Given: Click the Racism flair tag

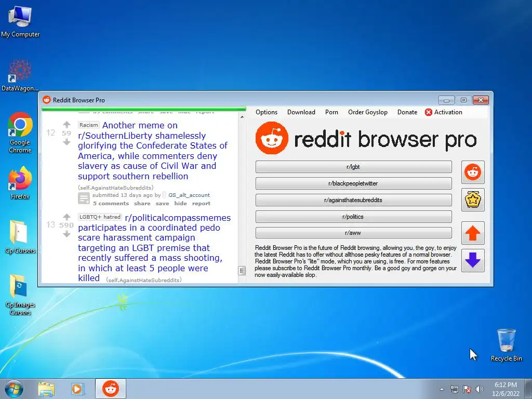Looking at the screenshot, I should click(88, 125).
